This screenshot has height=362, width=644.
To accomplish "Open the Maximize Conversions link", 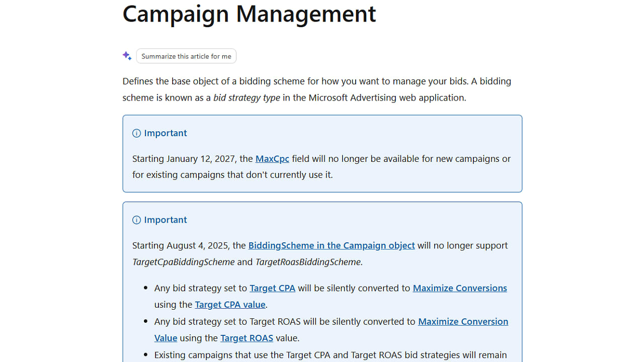I will [x=460, y=288].
